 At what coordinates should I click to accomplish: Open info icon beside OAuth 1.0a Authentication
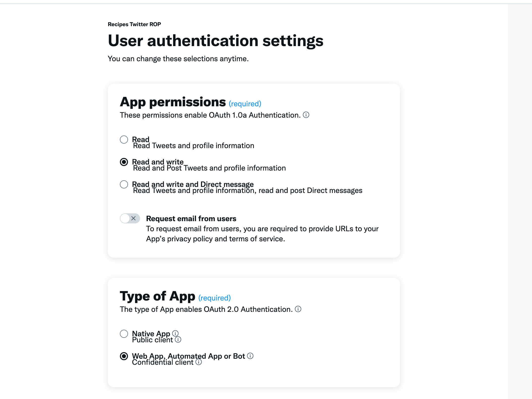tap(306, 115)
